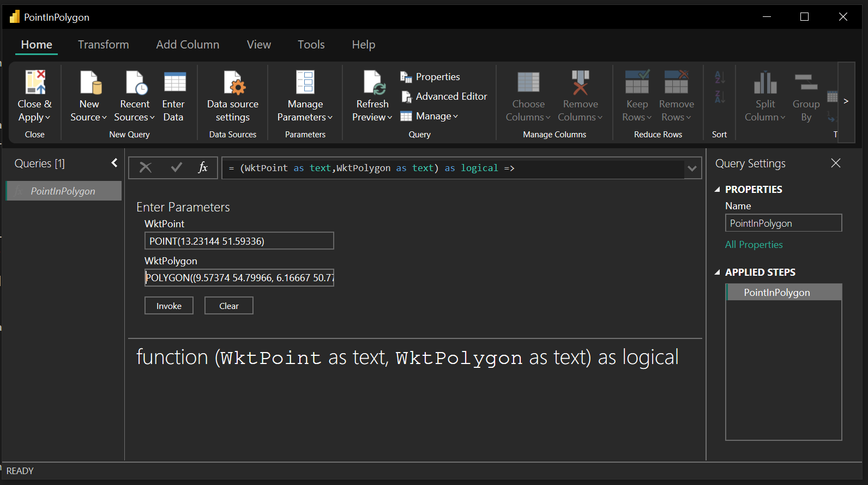
Task: Click the Refresh Preview icon
Action: click(x=375, y=82)
